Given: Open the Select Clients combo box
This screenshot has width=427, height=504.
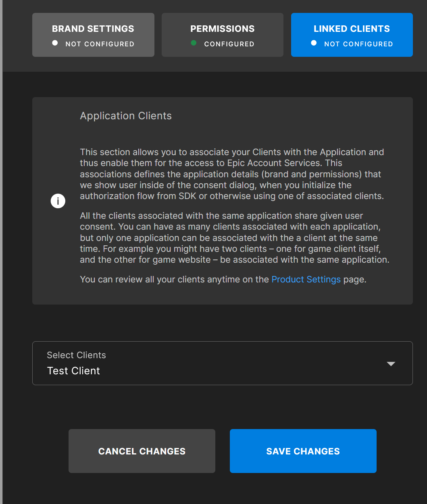Looking at the screenshot, I should click(x=222, y=363).
